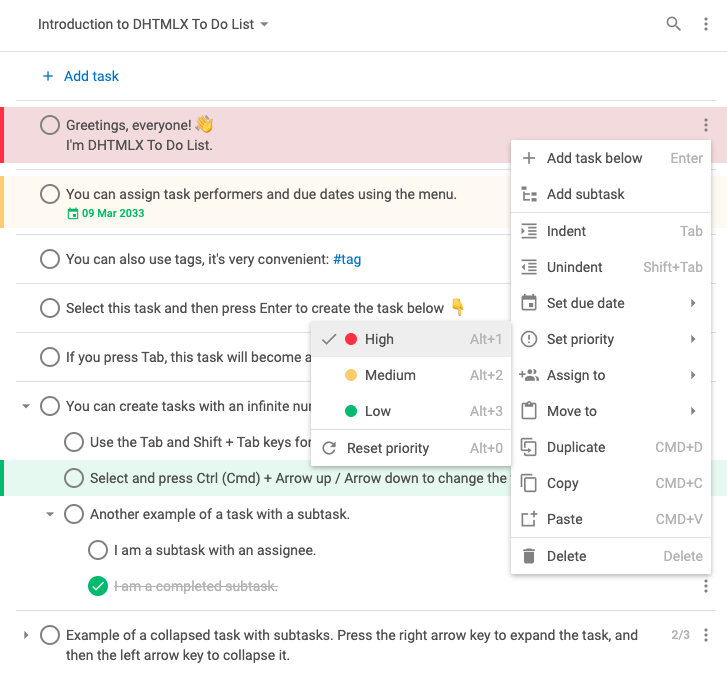Choose Reset priority in the submenu
This screenshot has width=727, height=673.
pos(411,448)
